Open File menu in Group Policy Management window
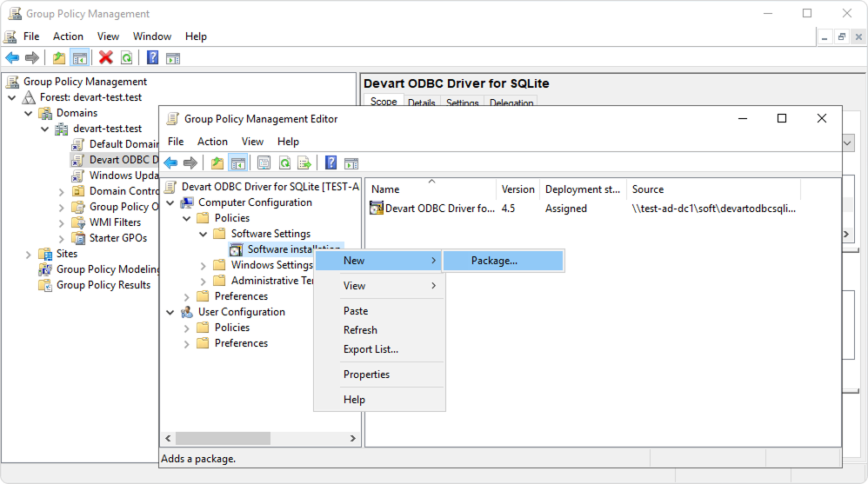 (31, 36)
